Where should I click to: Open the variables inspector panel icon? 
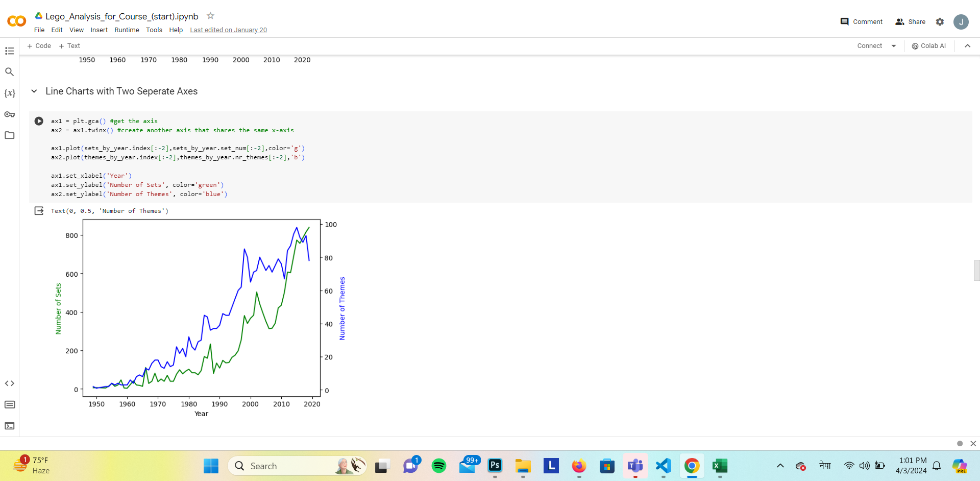[9, 93]
